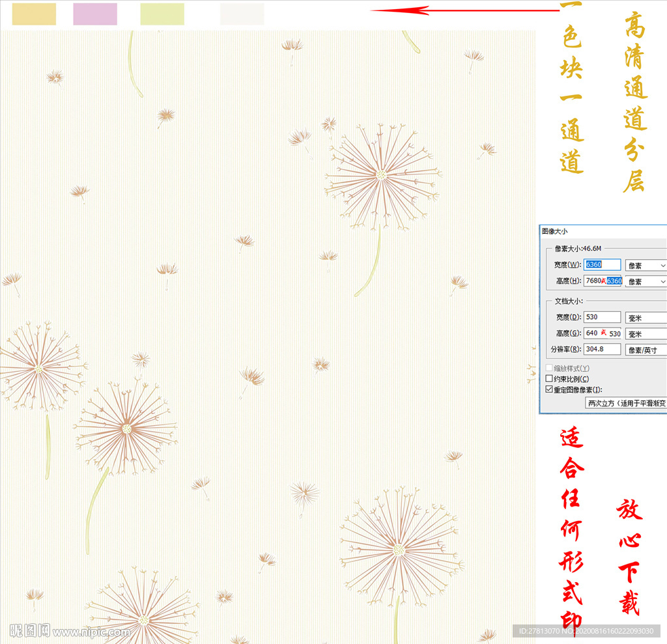Pick the pink color swatch
Image resolution: width=667 pixels, height=644 pixels.
pos(95,14)
